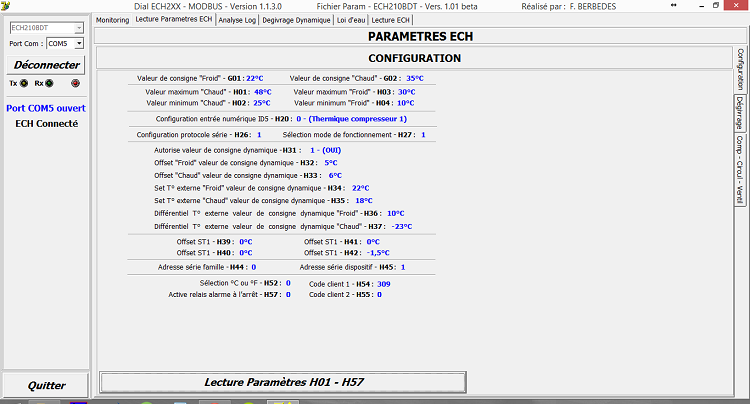Switch to the Lecture ECH tab
Screen dimensions: 750x404
(391, 20)
